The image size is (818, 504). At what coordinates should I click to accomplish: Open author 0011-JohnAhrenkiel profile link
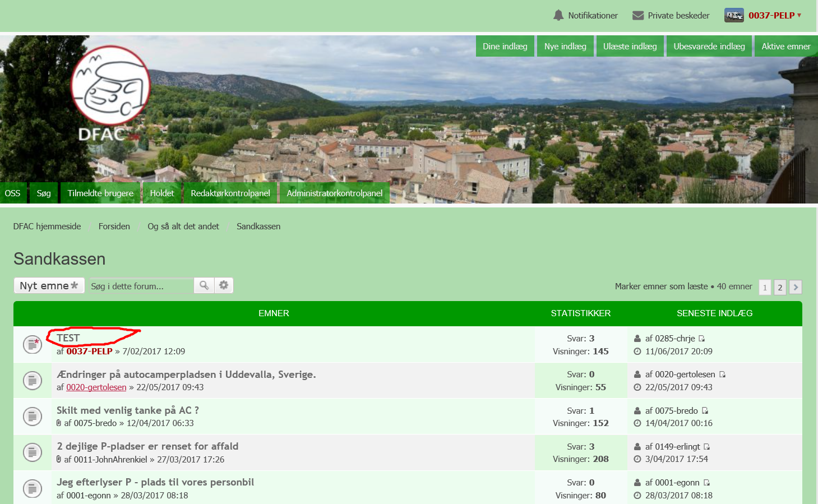tap(110, 460)
